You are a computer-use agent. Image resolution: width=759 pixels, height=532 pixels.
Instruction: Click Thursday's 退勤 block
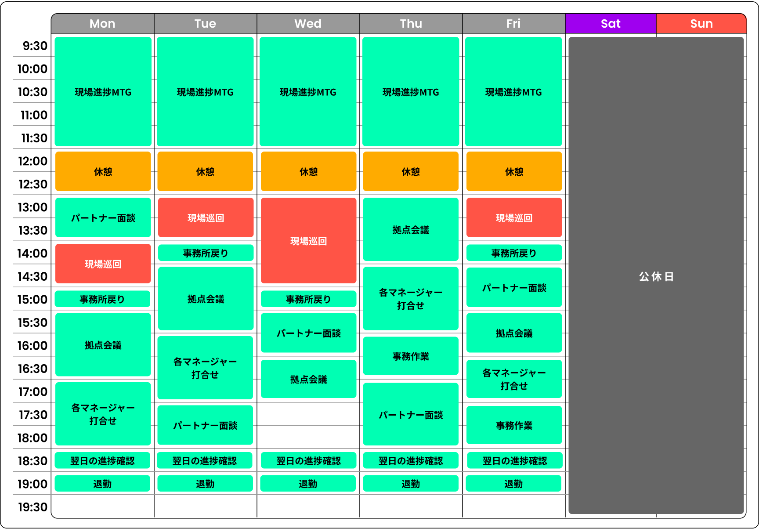[411, 483]
